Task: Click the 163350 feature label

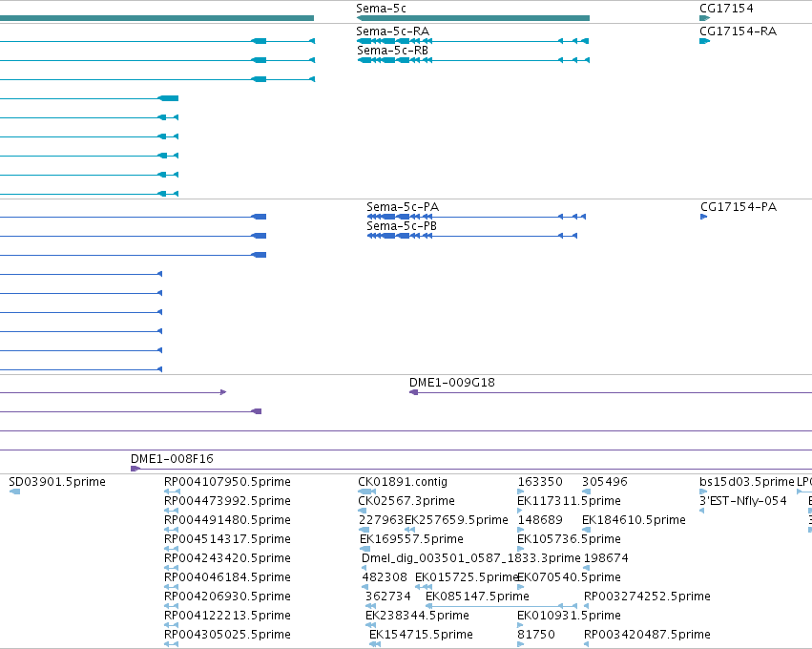Action: [540, 482]
